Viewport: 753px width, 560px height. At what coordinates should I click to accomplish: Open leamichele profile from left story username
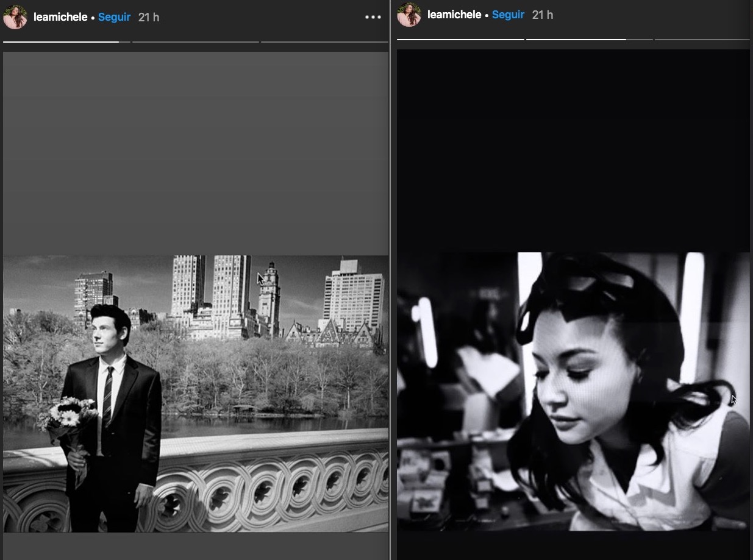(x=60, y=17)
